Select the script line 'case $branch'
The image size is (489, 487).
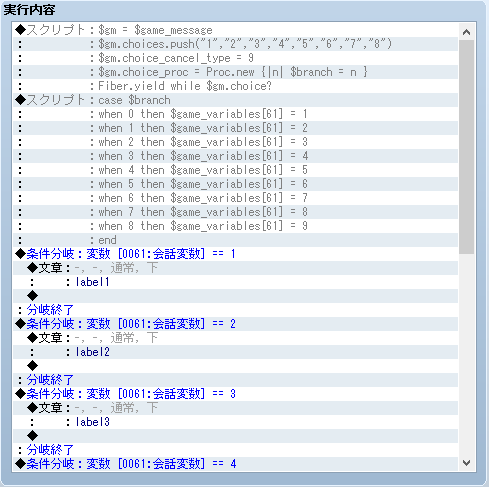(236, 100)
